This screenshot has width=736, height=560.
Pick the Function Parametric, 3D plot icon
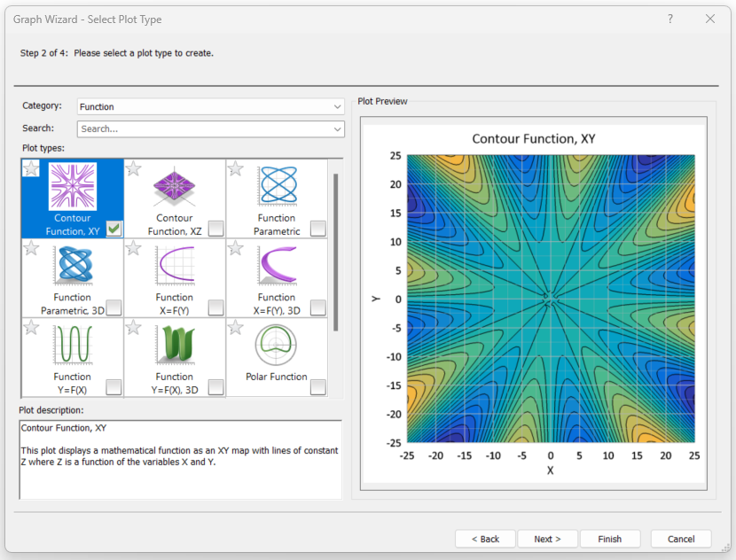(72, 266)
